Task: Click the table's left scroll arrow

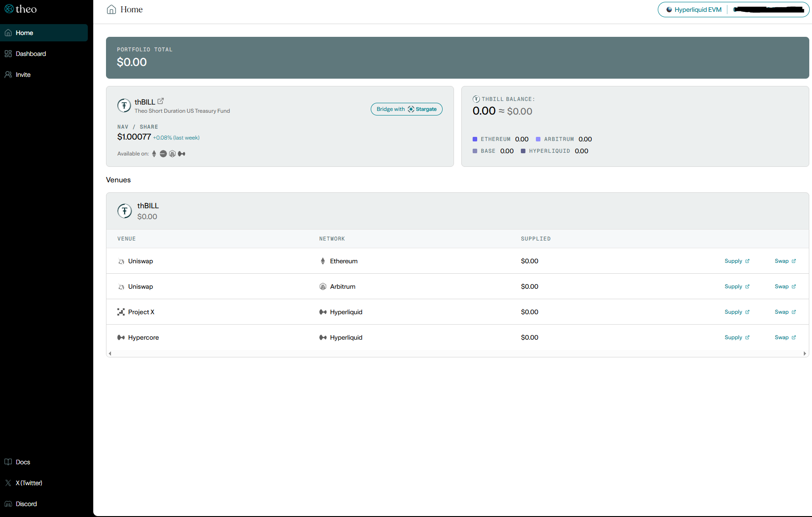Action: tap(110, 353)
